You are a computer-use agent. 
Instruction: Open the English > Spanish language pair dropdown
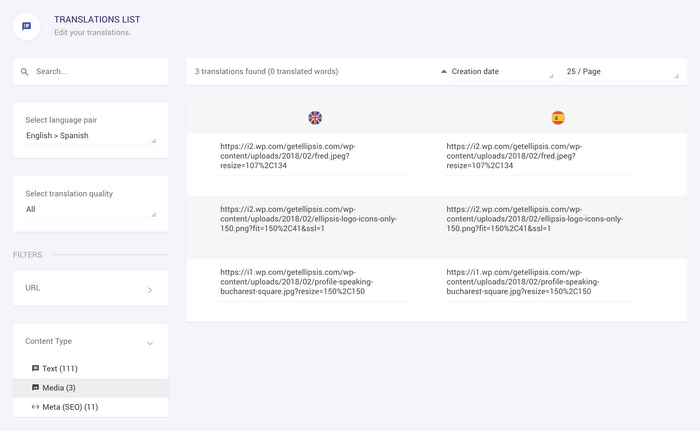[91, 136]
